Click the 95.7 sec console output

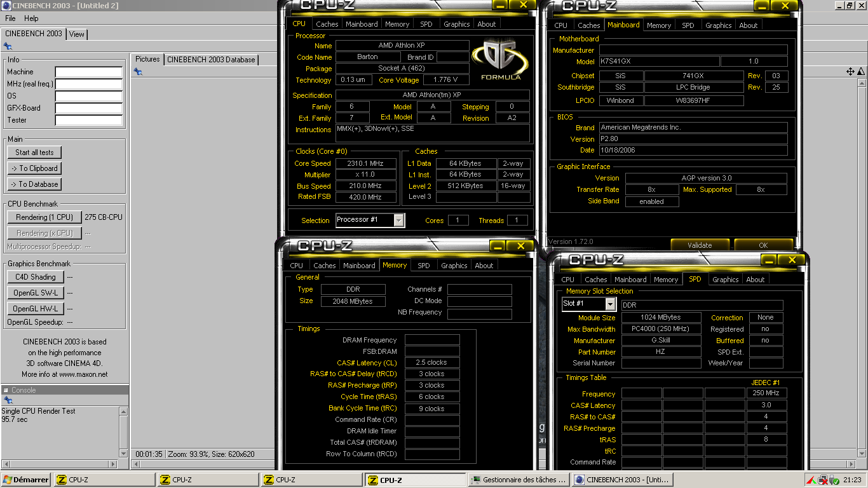(x=15, y=419)
